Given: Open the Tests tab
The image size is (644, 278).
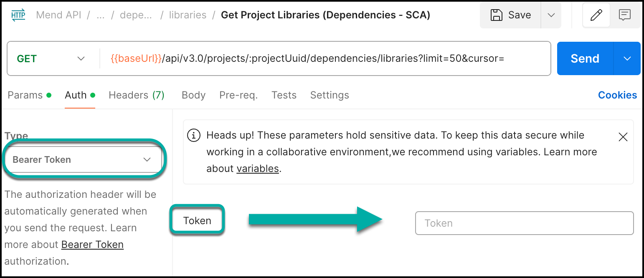Looking at the screenshot, I should click(x=284, y=95).
